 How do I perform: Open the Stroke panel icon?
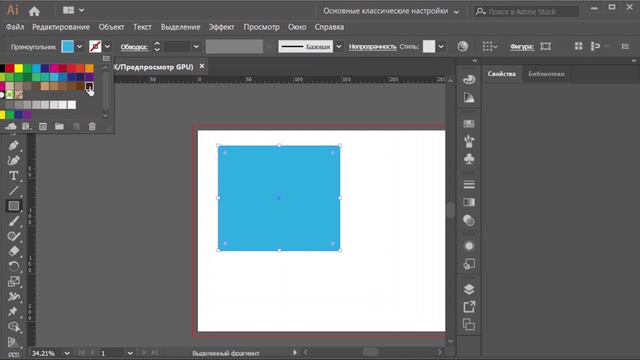469,184
